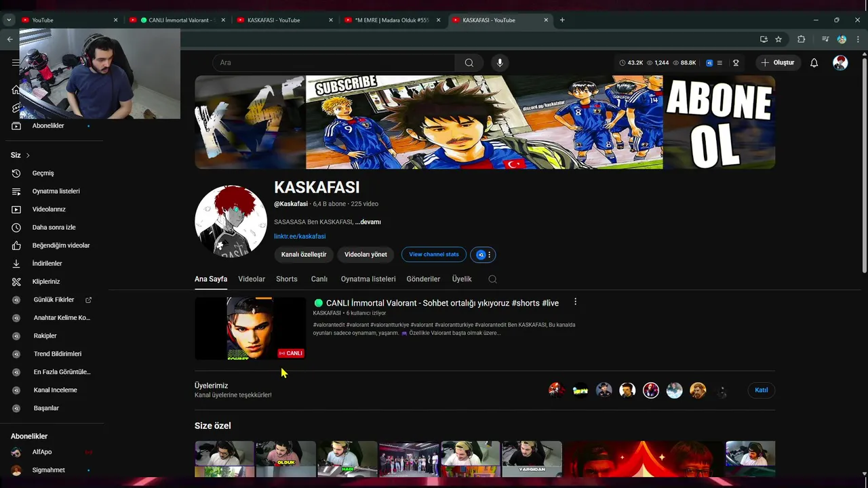Click the trophy icon in stats bar
Screen dimensions: 868x488
point(736,62)
